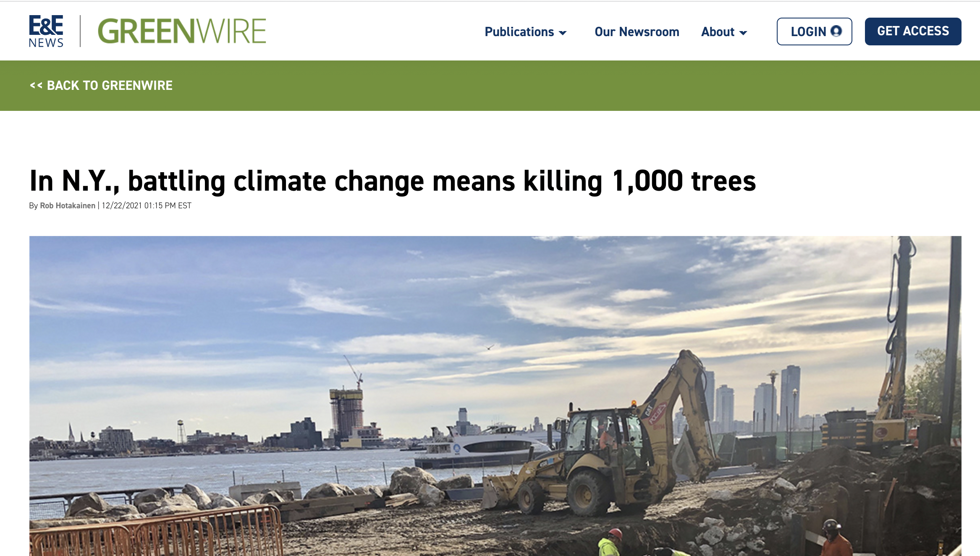Image resolution: width=980 pixels, height=556 pixels.
Task: Go to Our Newsroom page
Action: (x=637, y=31)
